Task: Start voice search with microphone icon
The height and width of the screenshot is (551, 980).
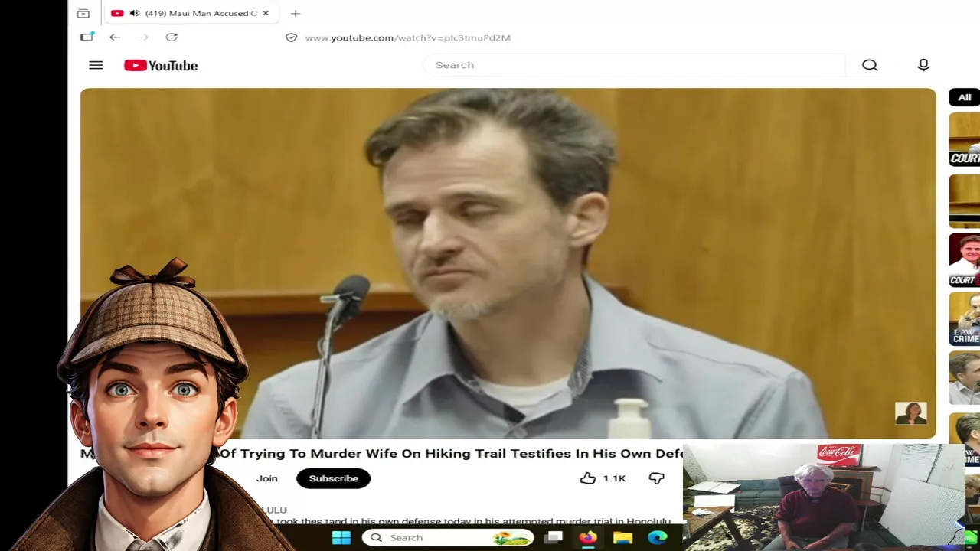Action: click(x=923, y=65)
